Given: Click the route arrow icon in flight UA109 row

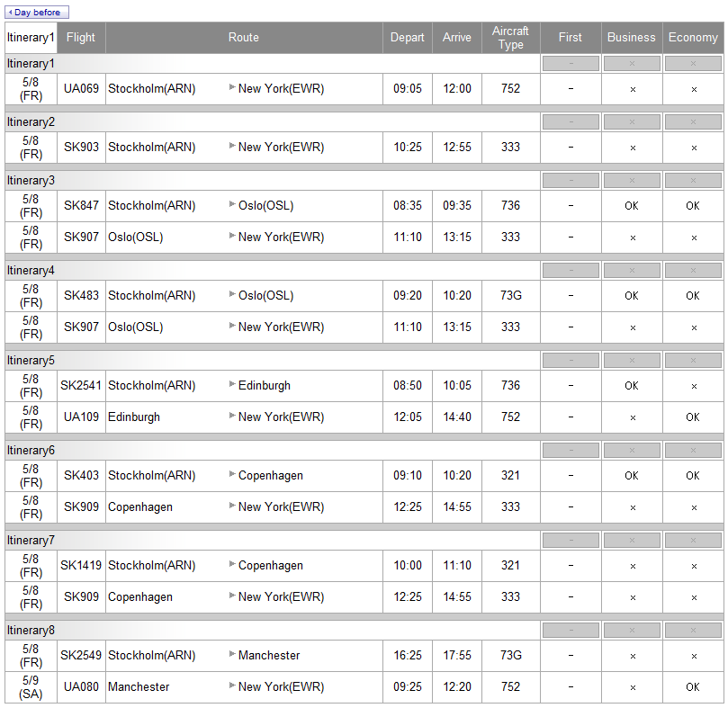Looking at the screenshot, I should pyautogui.click(x=232, y=416).
